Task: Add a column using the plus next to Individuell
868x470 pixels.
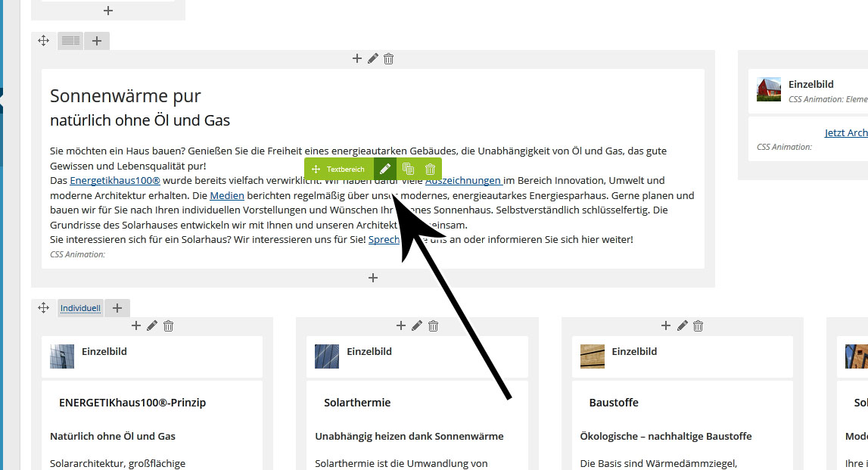Action: coord(117,308)
